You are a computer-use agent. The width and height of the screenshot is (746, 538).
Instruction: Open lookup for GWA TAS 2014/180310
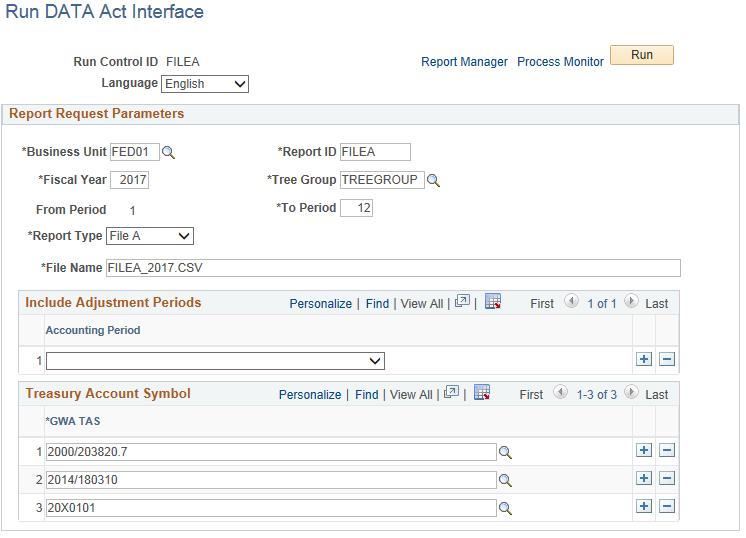click(x=505, y=480)
